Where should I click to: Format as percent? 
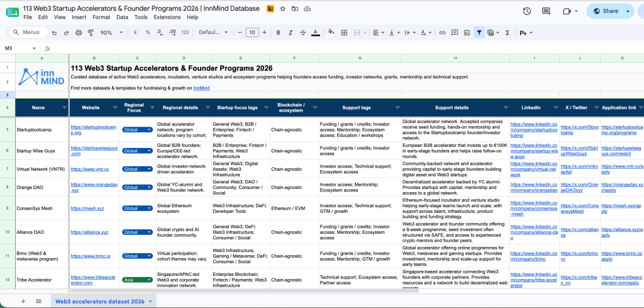tap(147, 33)
